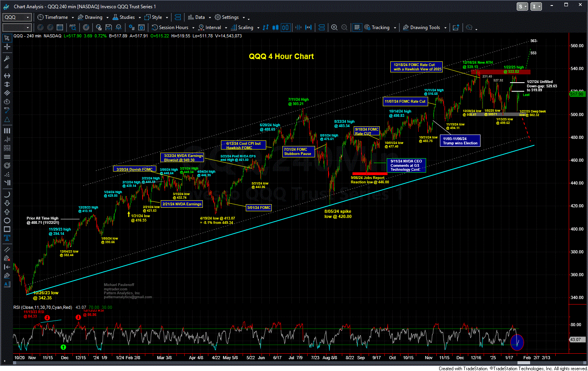Click the symbol lookup search icon

click(x=73, y=28)
